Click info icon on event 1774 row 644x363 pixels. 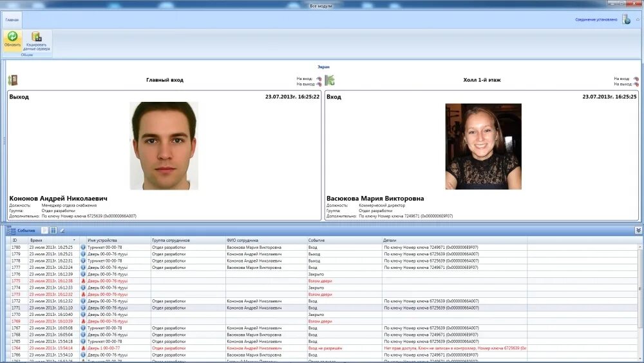pyautogui.click(x=83, y=288)
